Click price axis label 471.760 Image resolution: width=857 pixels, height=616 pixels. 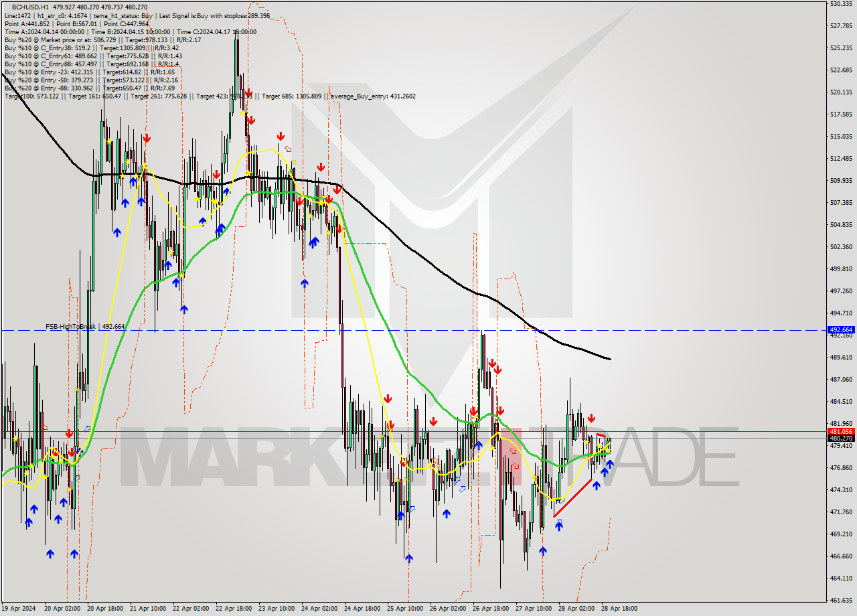coord(840,512)
